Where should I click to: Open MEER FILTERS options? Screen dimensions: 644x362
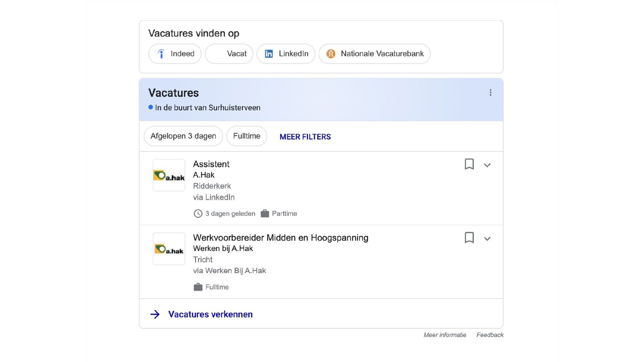pyautogui.click(x=305, y=137)
